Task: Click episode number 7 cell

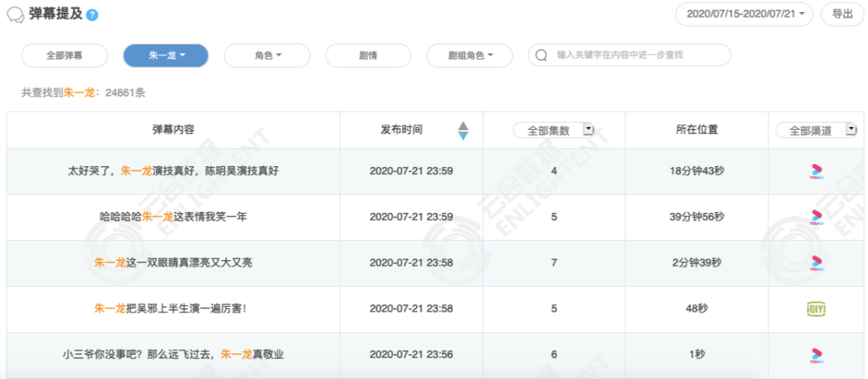Action: click(x=554, y=263)
